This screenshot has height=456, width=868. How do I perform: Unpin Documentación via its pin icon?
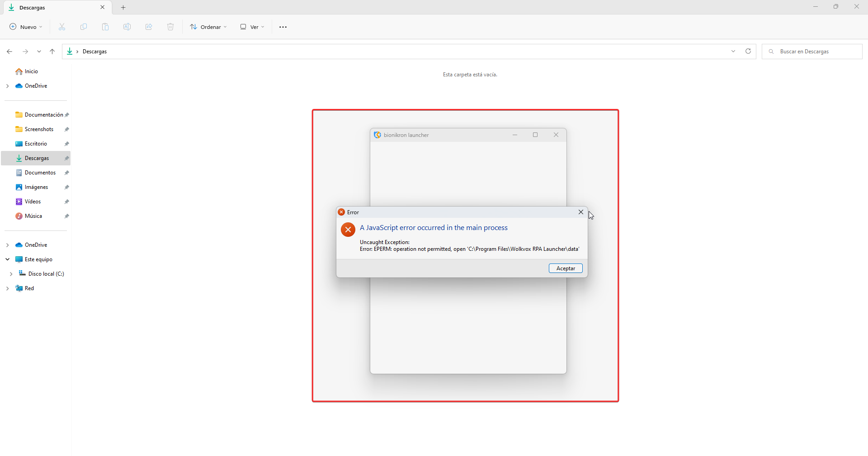[67, 115]
